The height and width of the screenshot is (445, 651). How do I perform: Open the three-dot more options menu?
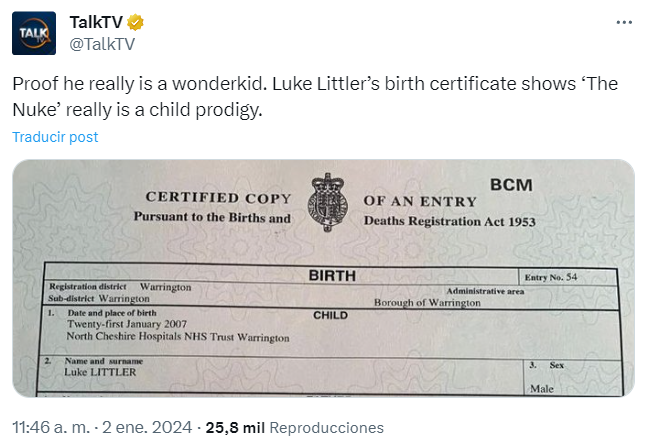pyautogui.click(x=623, y=22)
